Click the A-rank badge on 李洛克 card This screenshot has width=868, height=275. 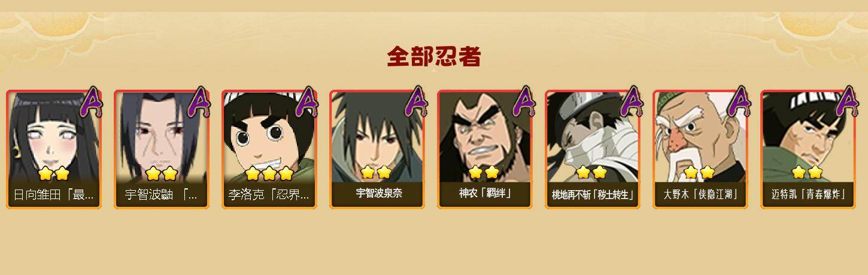click(307, 102)
